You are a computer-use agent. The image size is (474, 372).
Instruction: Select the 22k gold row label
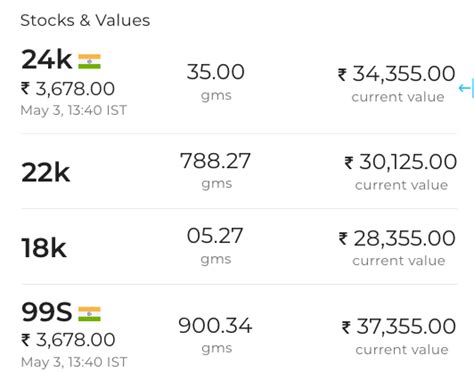[x=46, y=173]
